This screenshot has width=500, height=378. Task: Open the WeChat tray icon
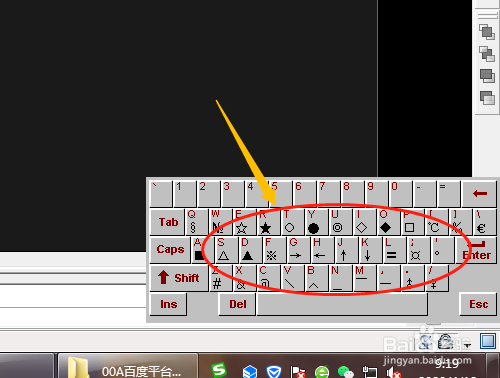tap(345, 372)
